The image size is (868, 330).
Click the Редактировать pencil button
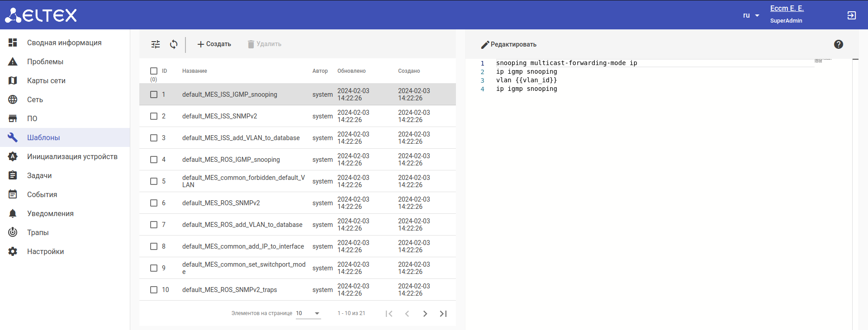pos(508,44)
